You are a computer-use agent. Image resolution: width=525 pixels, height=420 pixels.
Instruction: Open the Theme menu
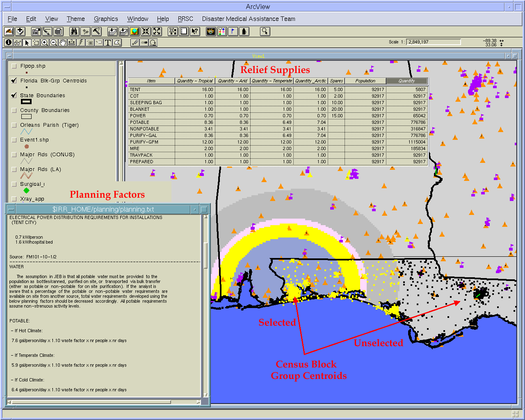tap(76, 19)
